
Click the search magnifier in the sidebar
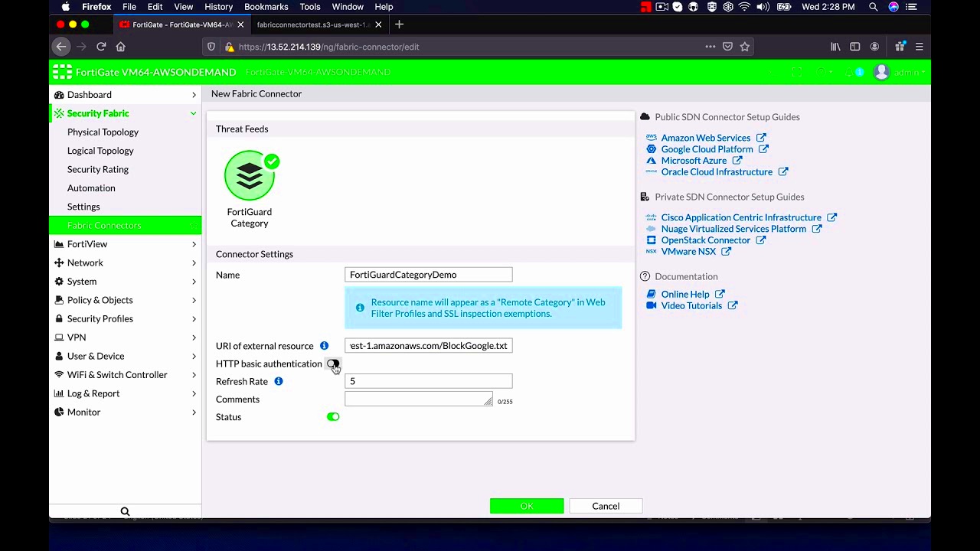coord(125,510)
